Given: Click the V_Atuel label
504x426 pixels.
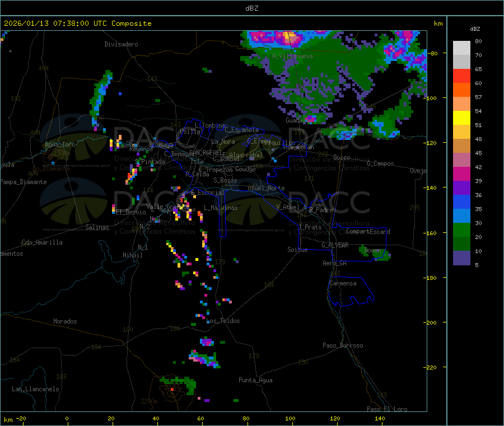Looking at the screenshot, I should pos(288,207).
